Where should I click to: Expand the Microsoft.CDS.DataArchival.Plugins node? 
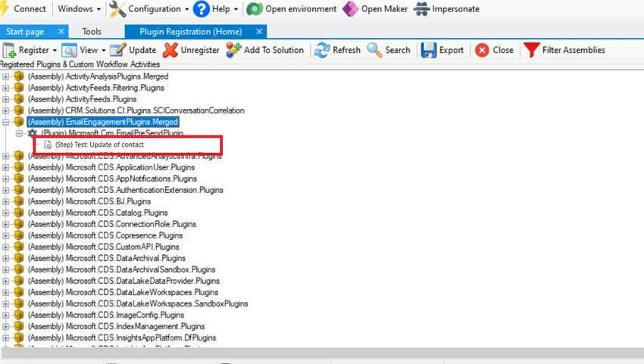click(6, 259)
